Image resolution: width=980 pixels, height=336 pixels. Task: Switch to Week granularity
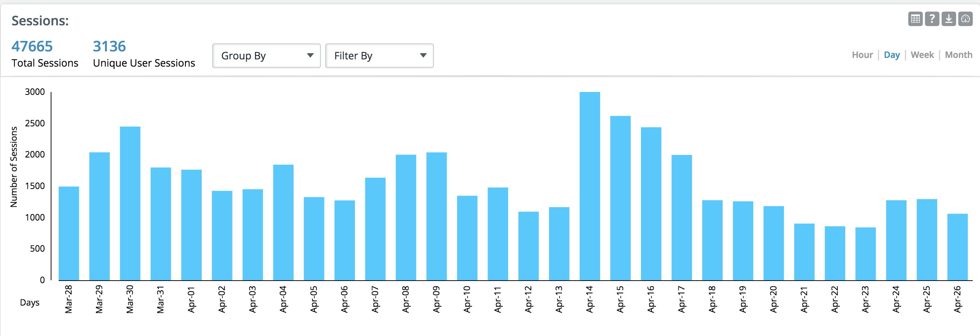coord(922,55)
